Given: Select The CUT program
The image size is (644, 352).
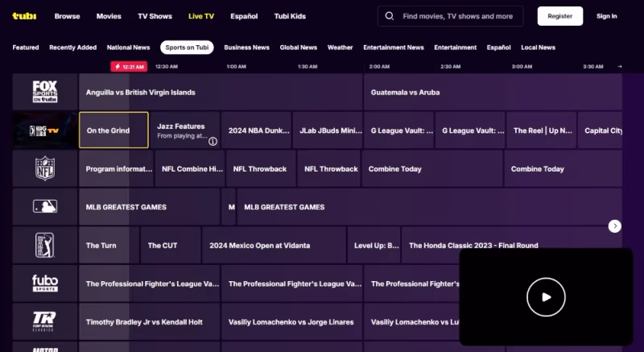Looking at the screenshot, I should coord(171,245).
